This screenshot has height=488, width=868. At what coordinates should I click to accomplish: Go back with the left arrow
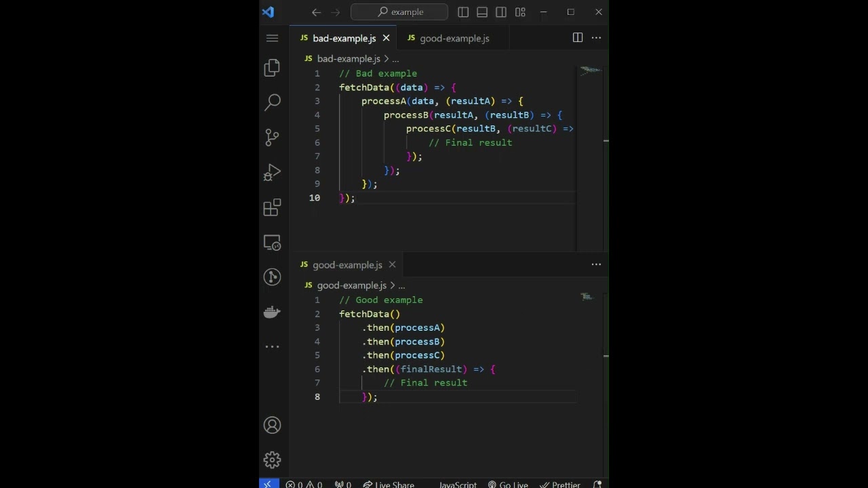pyautogui.click(x=316, y=12)
